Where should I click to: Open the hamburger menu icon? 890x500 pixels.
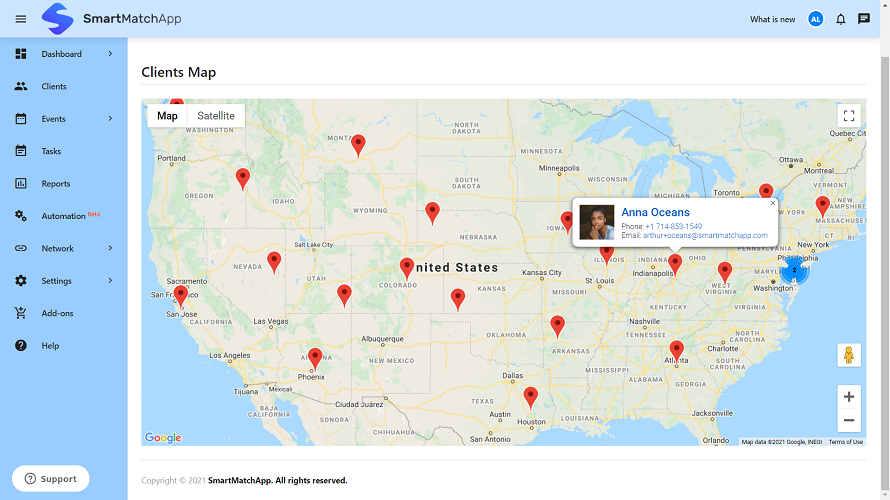coord(21,19)
